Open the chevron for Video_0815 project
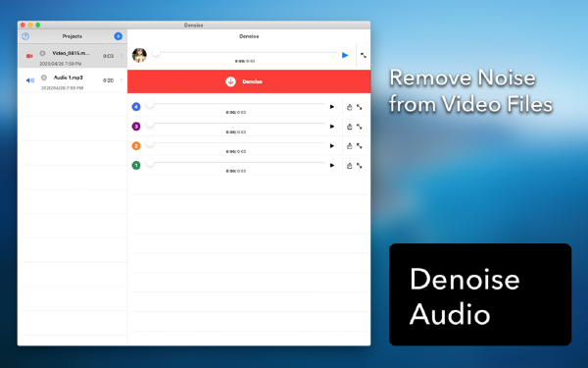Image resolution: width=588 pixels, height=368 pixels. click(x=122, y=56)
